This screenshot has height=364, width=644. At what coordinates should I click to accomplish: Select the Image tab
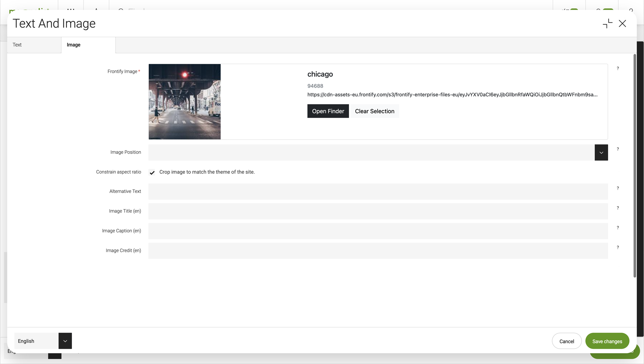tap(73, 45)
